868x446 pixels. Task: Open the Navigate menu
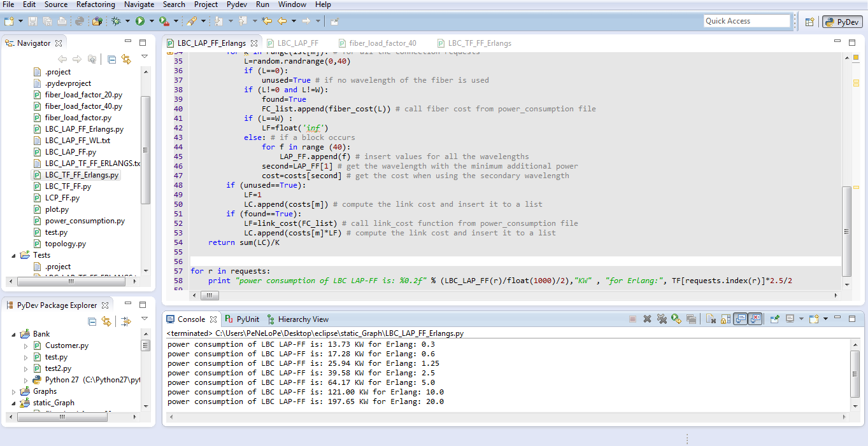139,4
